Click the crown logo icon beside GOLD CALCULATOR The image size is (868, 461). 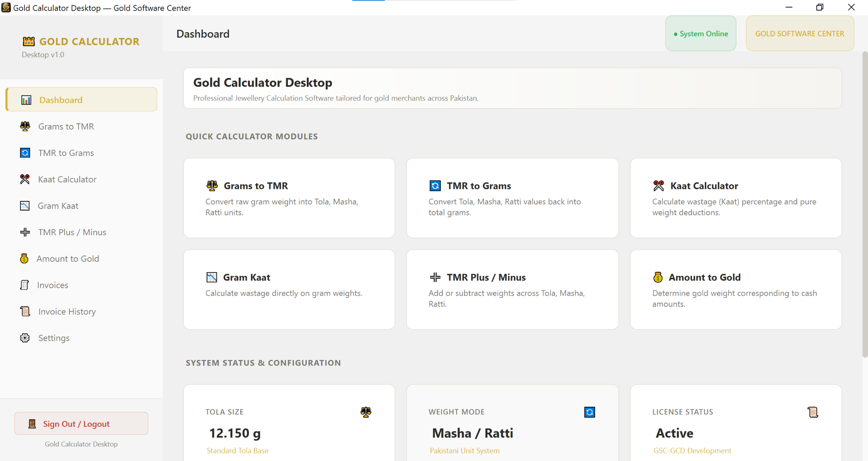point(29,41)
